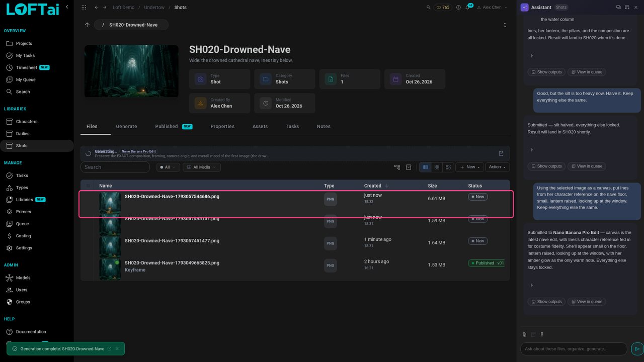Image resolution: width=644 pixels, height=362 pixels.
Task: Show the hierarchy tree view icon
Action: click(x=397, y=167)
